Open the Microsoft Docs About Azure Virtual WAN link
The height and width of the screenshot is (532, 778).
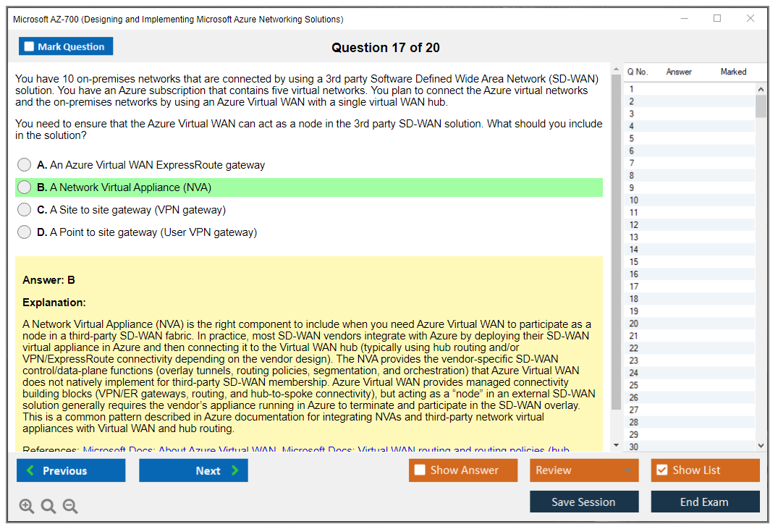coord(179,450)
